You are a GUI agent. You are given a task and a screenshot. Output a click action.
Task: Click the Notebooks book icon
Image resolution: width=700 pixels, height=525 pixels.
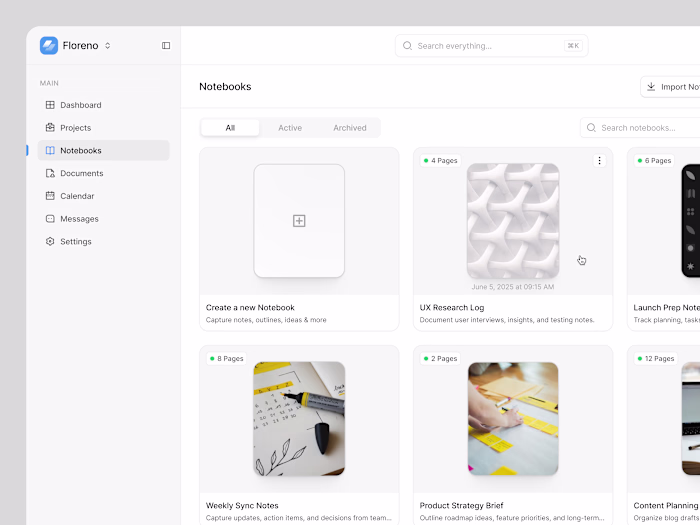[x=50, y=150]
